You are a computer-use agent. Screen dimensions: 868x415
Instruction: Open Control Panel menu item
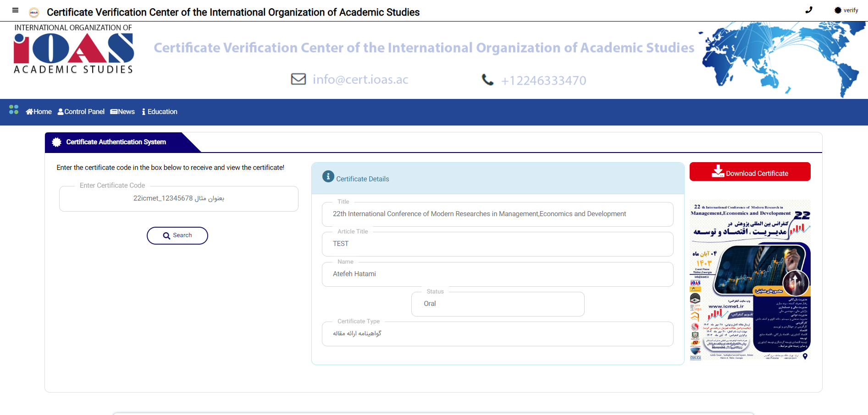81,112
